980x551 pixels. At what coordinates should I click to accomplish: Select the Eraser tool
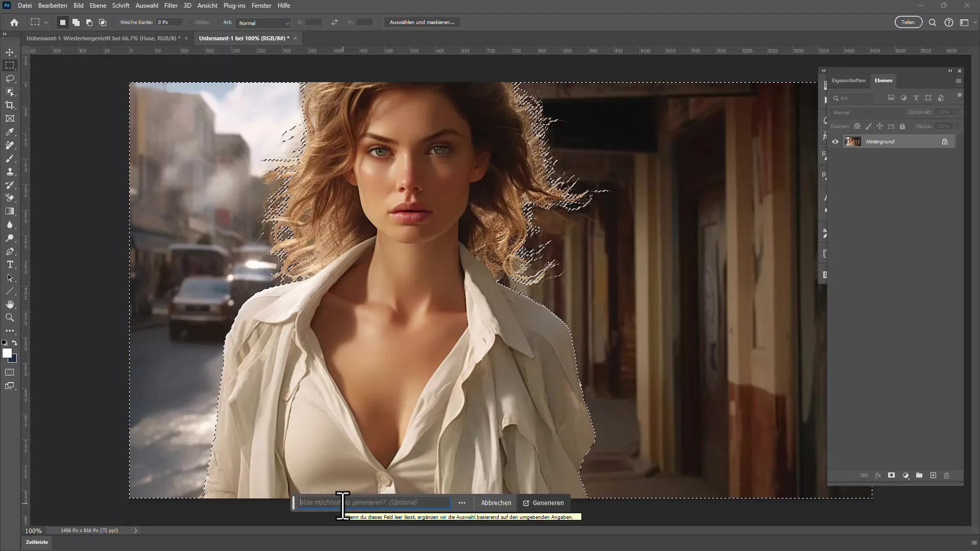[10, 198]
